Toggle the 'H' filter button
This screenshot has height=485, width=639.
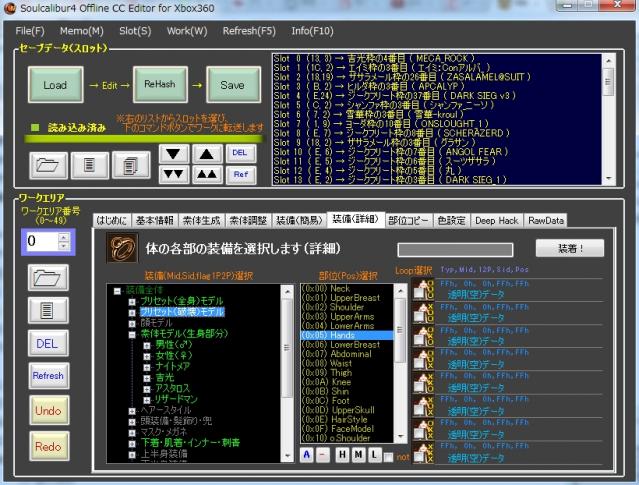(340, 455)
